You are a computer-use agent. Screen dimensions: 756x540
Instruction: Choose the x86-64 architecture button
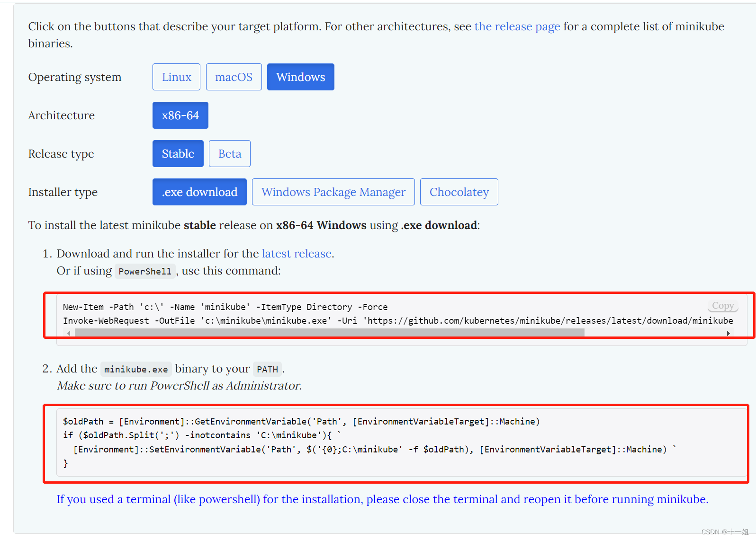click(x=180, y=115)
